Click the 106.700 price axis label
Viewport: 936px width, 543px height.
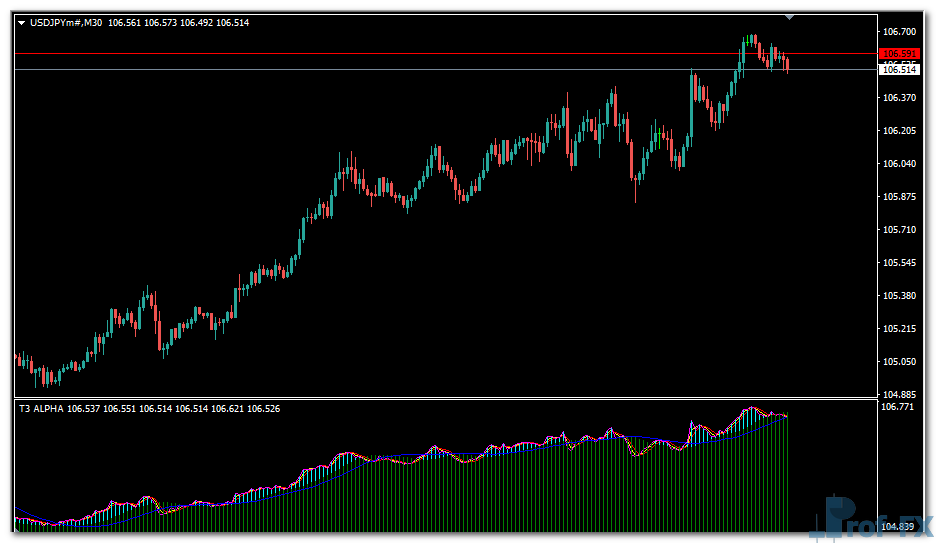[x=899, y=31]
